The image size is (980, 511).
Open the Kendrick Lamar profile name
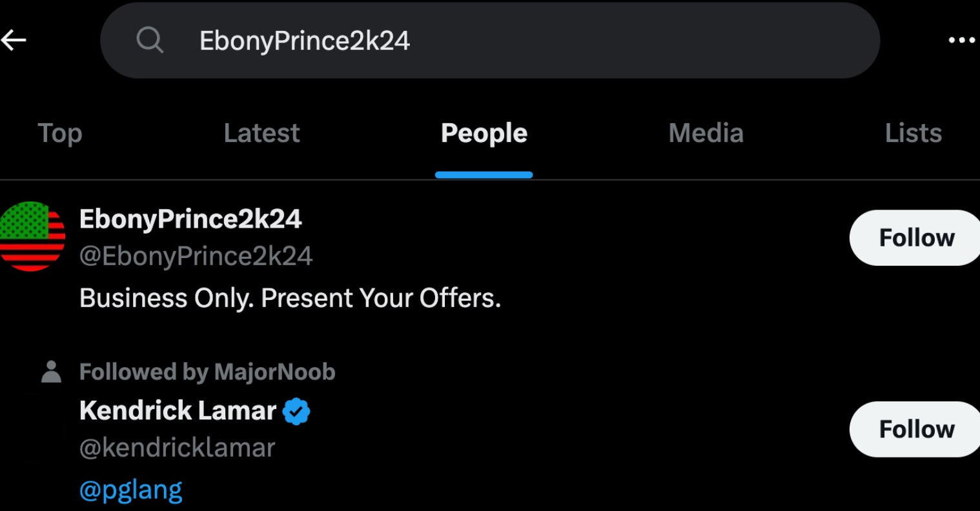click(178, 410)
